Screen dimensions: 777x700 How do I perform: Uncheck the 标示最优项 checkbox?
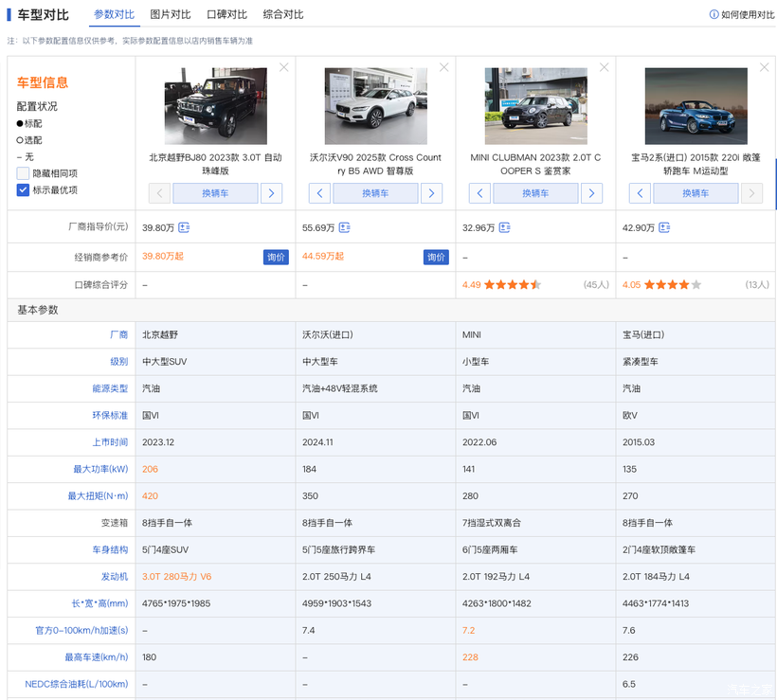pos(24,190)
